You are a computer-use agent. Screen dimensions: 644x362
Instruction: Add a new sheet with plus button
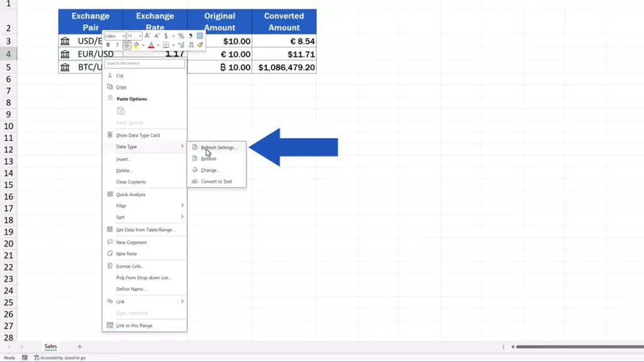pos(79,346)
